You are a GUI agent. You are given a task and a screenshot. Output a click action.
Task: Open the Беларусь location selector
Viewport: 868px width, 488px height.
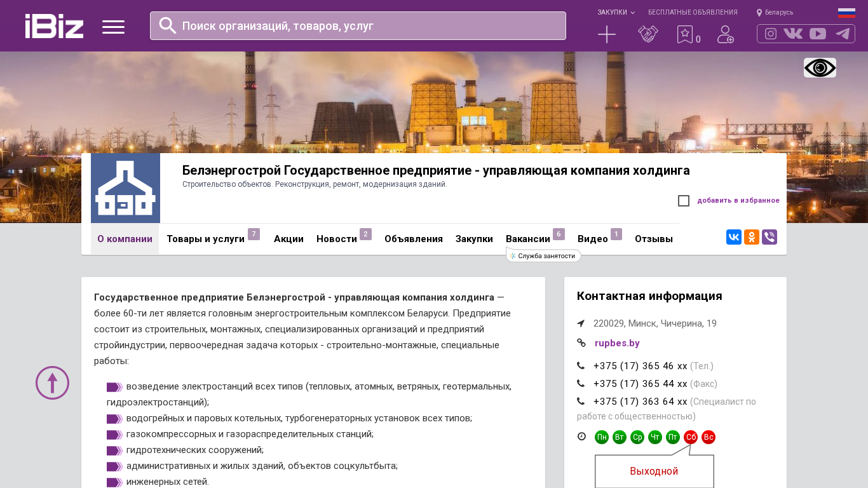click(x=775, y=12)
